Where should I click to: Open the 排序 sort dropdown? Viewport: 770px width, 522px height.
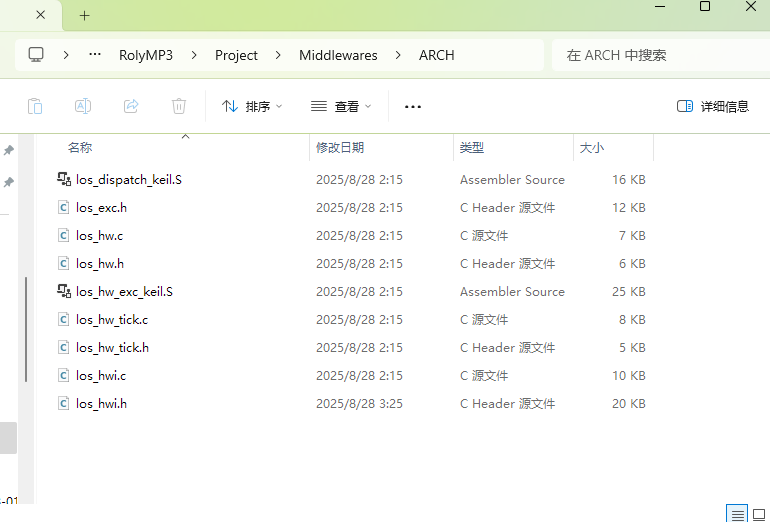252,106
